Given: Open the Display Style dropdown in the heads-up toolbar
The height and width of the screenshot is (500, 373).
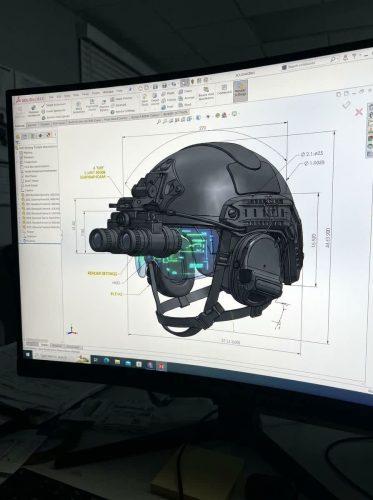Looking at the screenshot, I should coord(198,117).
